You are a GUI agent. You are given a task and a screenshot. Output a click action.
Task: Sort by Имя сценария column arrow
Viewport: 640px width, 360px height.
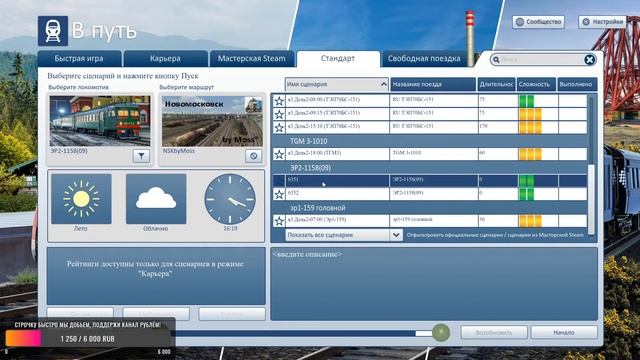(x=383, y=84)
